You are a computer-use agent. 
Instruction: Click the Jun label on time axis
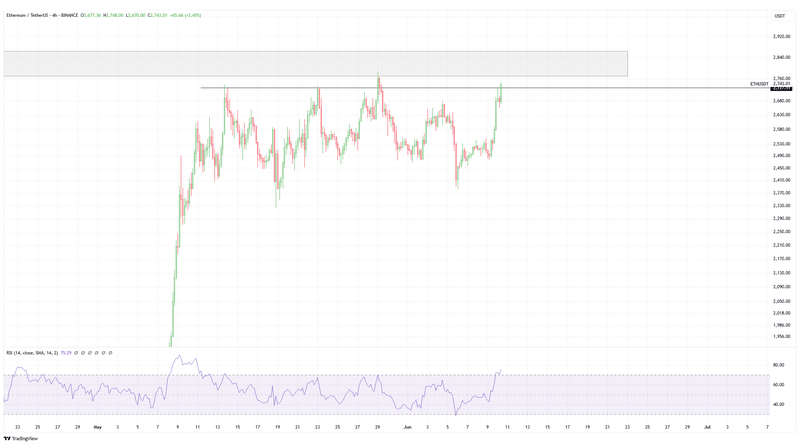(x=407, y=427)
